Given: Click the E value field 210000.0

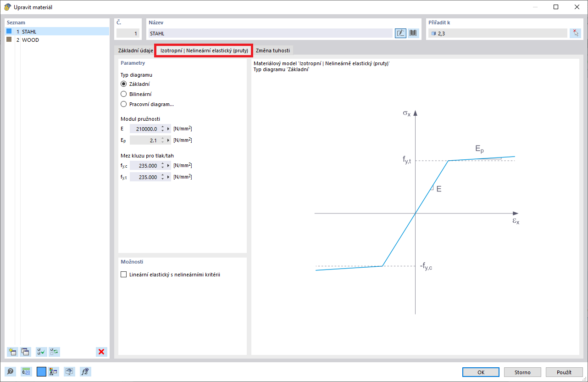Looking at the screenshot, I should pyautogui.click(x=144, y=129).
